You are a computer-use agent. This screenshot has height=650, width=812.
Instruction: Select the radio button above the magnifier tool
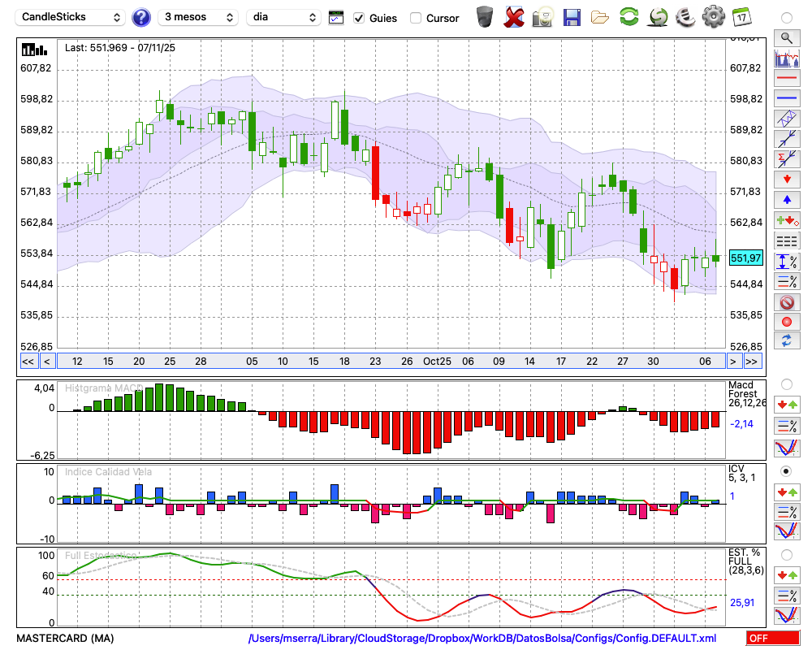(x=787, y=18)
